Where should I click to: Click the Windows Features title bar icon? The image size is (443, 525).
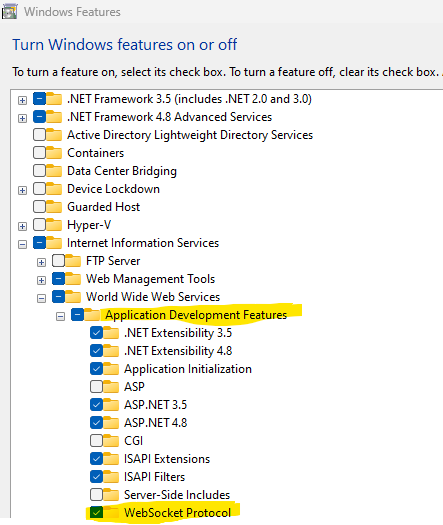(x=9, y=11)
